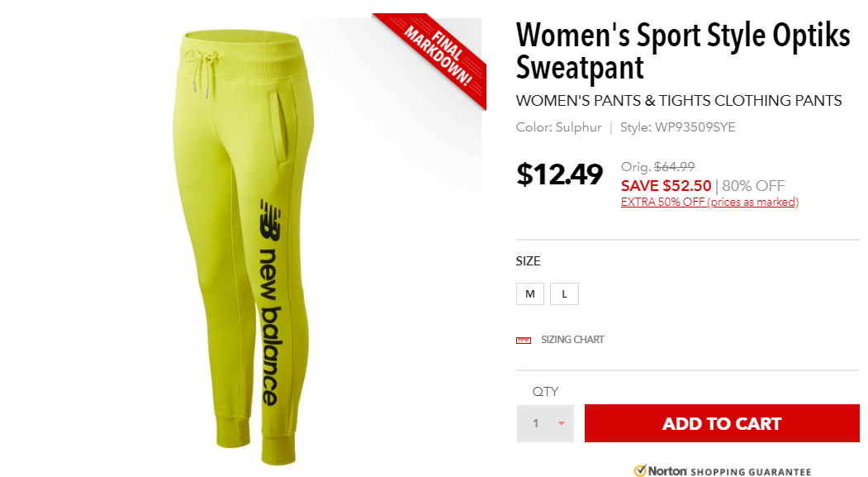Click the Final Markdown red ribbon
868x477 pixels.
438,56
